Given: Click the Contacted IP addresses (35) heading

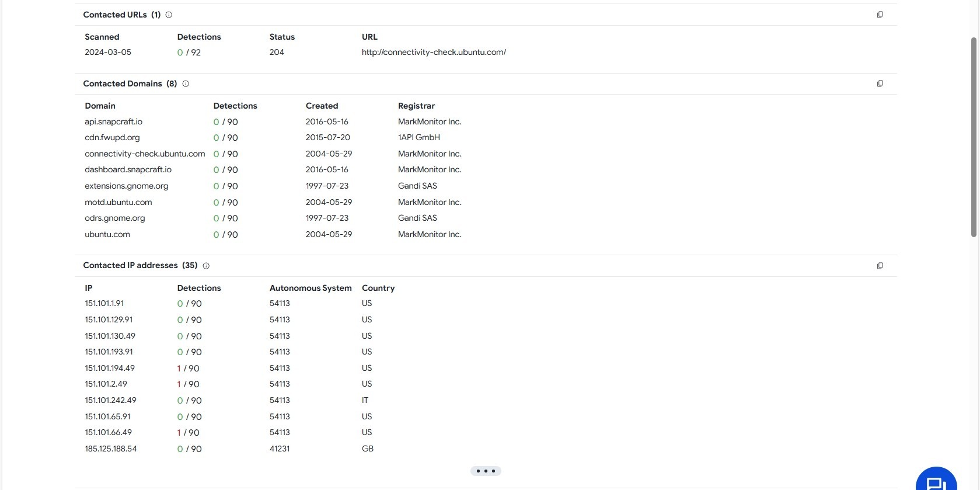Looking at the screenshot, I should (x=140, y=265).
